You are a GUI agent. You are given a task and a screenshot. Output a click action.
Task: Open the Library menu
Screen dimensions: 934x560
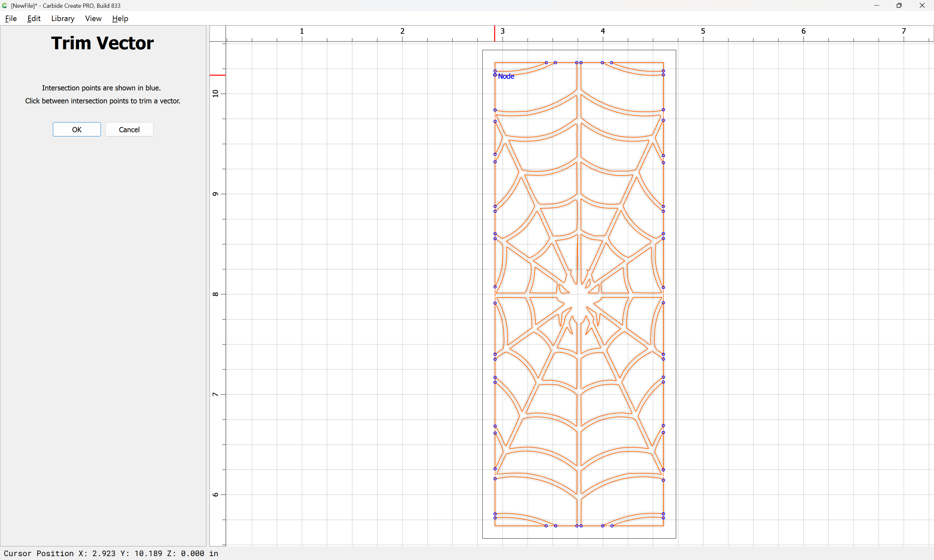63,18
